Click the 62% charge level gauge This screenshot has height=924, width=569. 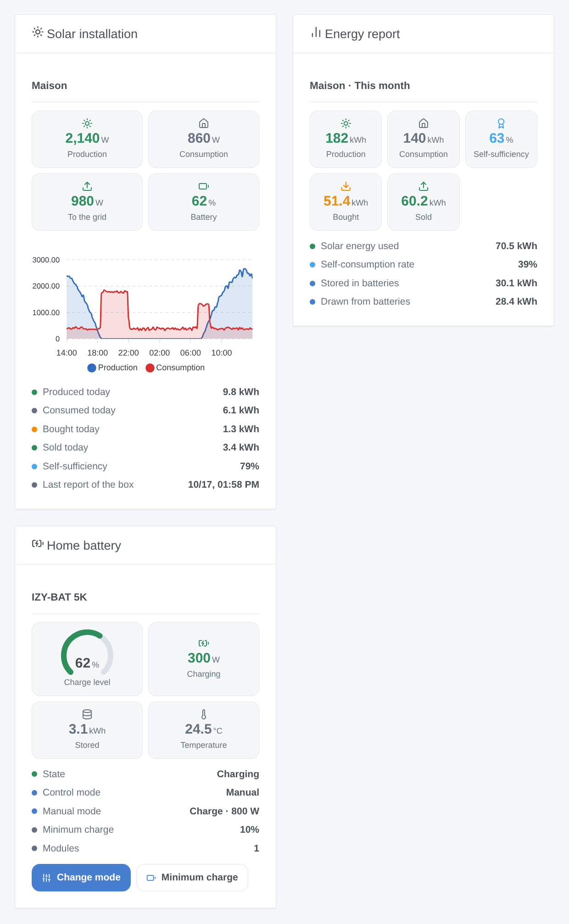pyautogui.click(x=87, y=653)
